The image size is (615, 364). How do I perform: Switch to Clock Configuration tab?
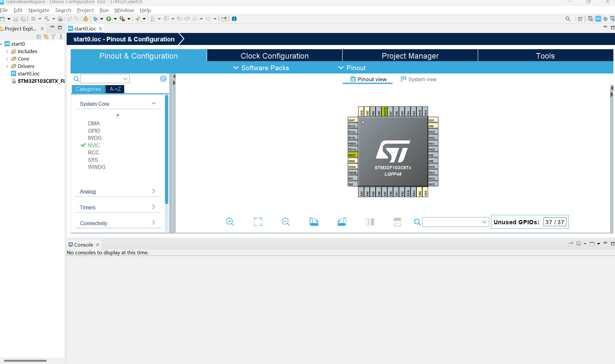click(274, 56)
